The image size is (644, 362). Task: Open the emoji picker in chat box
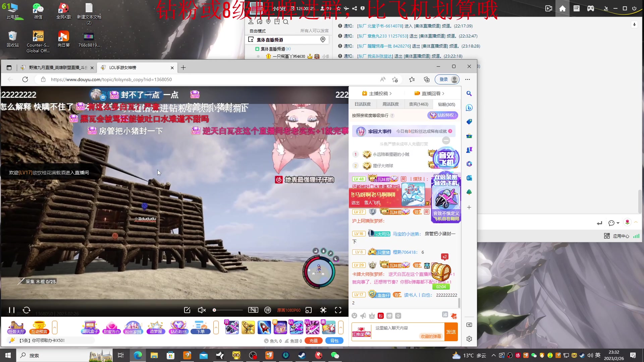354,315
